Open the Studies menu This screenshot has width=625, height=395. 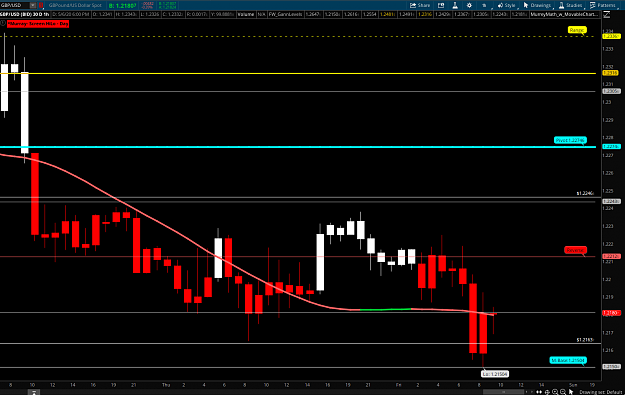tap(570, 5)
